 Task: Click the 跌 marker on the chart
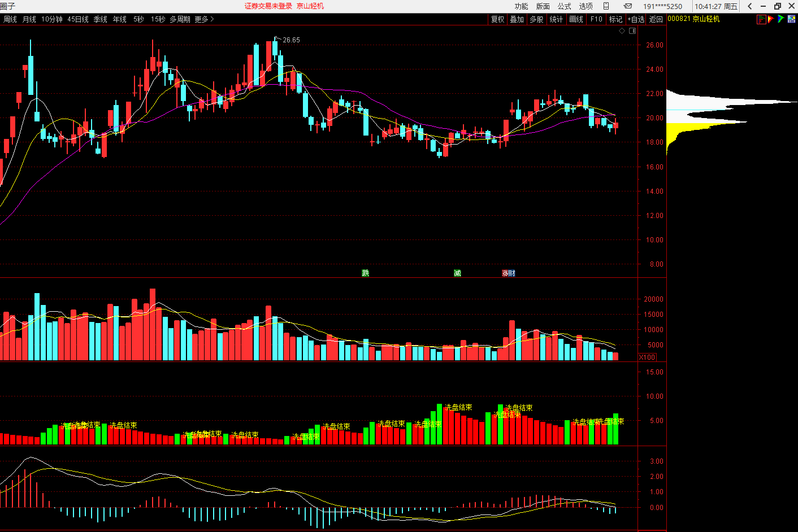pos(366,273)
